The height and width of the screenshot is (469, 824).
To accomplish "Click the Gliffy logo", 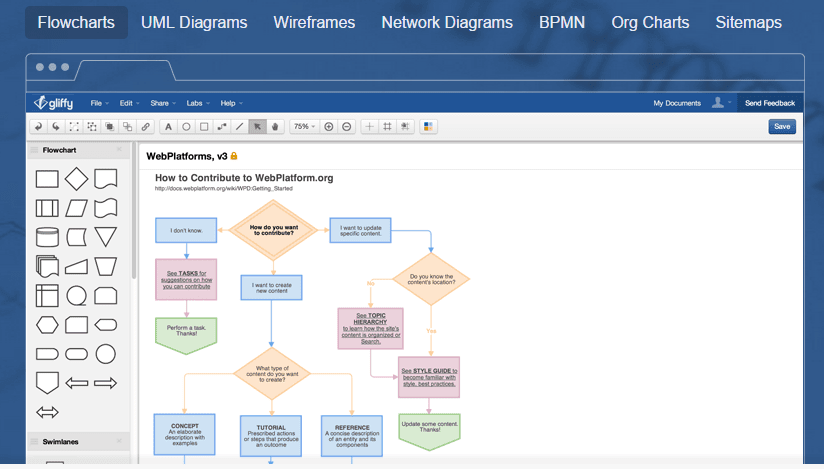I will click(x=54, y=103).
